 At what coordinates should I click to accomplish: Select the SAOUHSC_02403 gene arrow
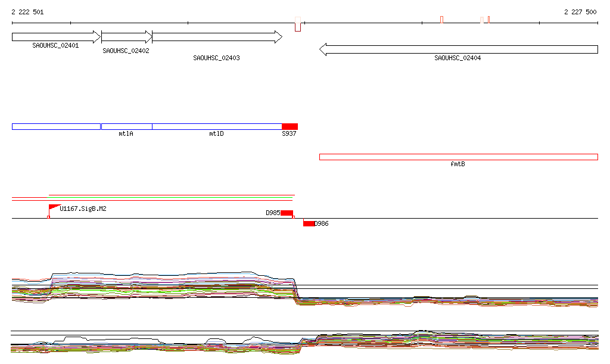217,37
